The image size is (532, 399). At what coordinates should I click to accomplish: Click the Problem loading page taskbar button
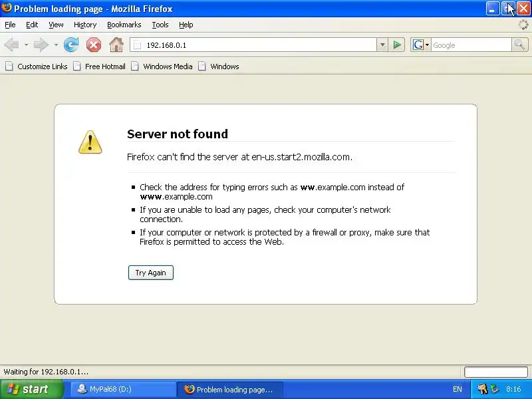(230, 389)
